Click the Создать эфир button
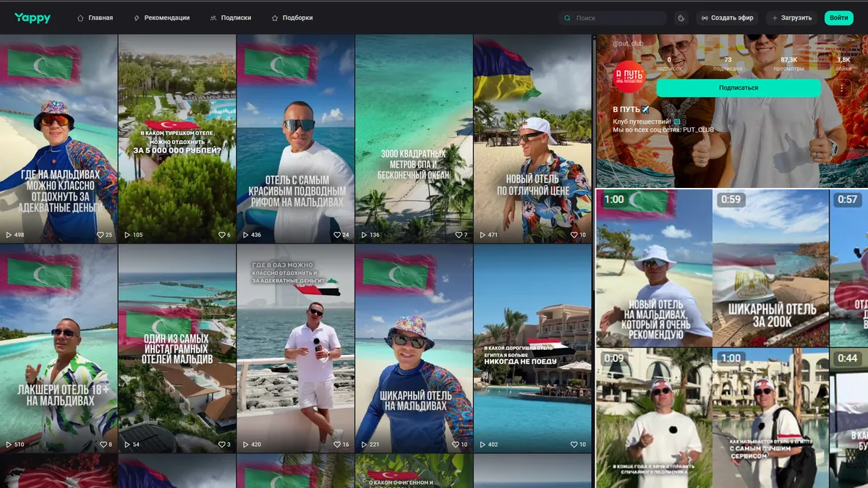This screenshot has width=868, height=488. (727, 18)
